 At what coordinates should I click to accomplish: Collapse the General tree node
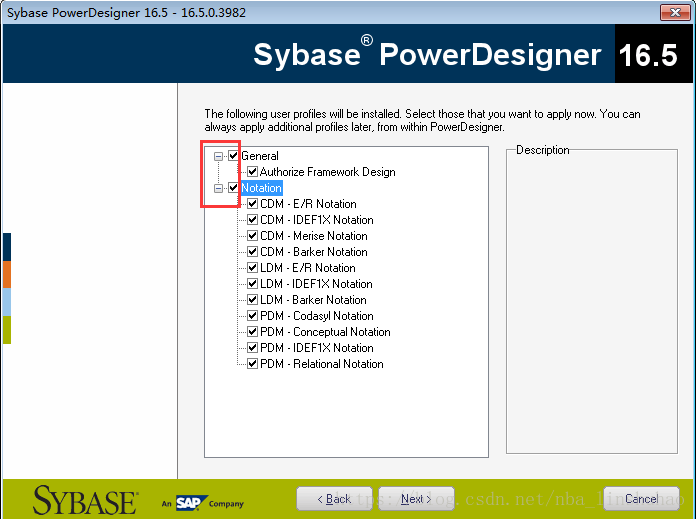click(x=218, y=156)
